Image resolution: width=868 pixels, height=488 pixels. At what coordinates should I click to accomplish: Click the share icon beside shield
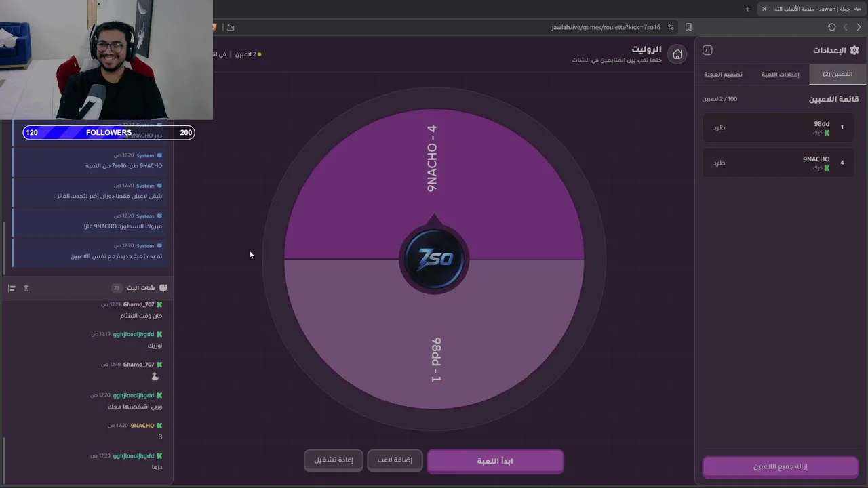pyautogui.click(x=231, y=27)
